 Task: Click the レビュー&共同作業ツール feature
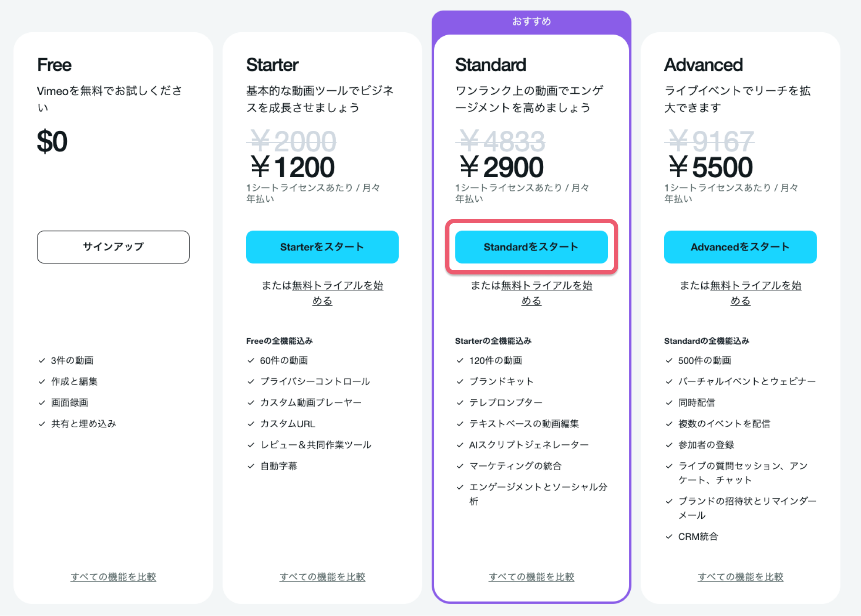click(316, 445)
